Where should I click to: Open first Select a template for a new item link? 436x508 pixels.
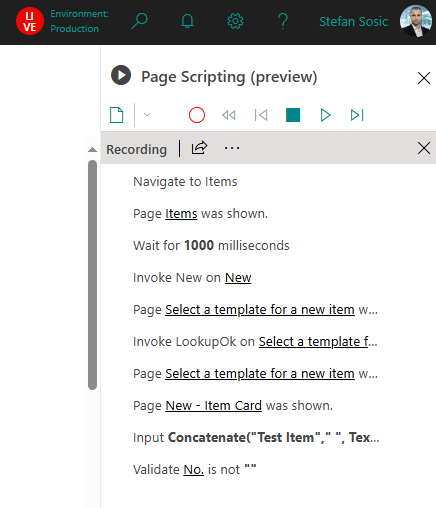click(260, 310)
